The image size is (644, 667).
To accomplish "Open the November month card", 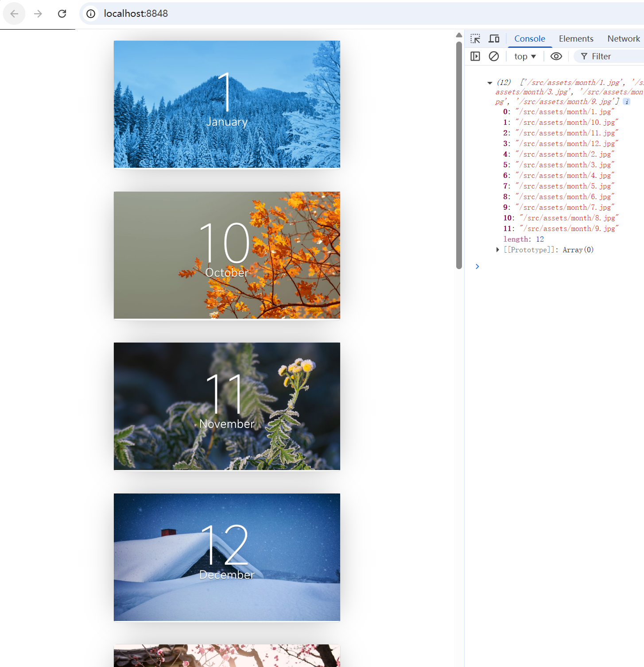I will (x=227, y=406).
